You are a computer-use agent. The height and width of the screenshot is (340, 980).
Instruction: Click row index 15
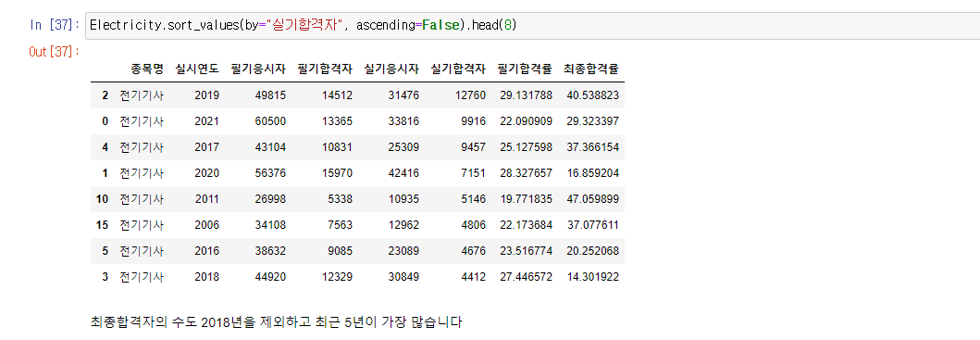click(103, 225)
